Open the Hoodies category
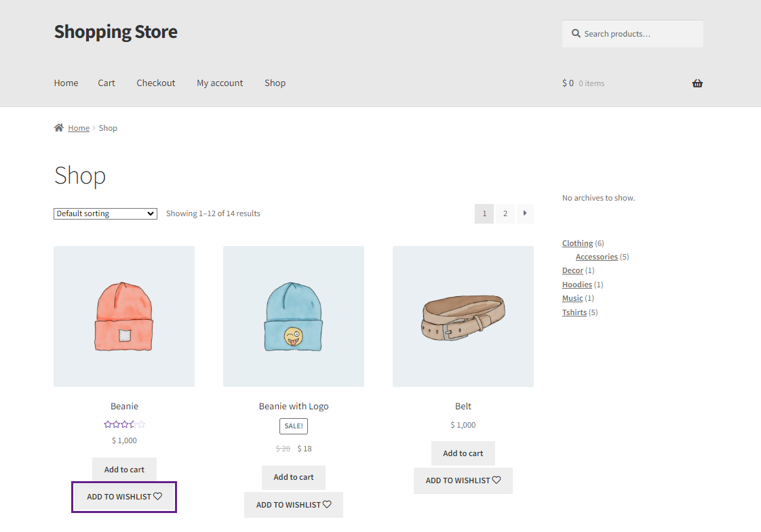This screenshot has width=761, height=532. pos(577,284)
